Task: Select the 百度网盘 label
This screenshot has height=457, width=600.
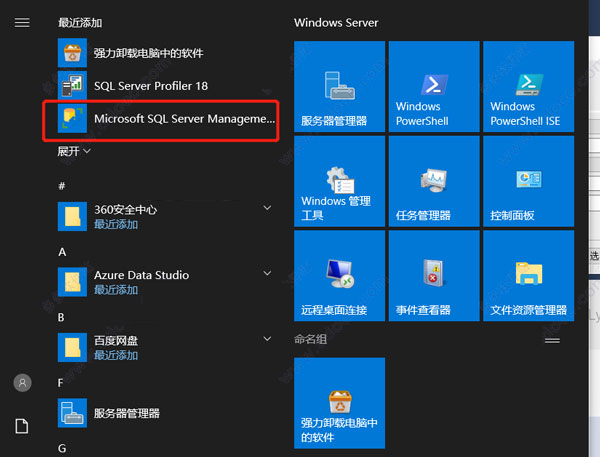Action: tap(116, 341)
